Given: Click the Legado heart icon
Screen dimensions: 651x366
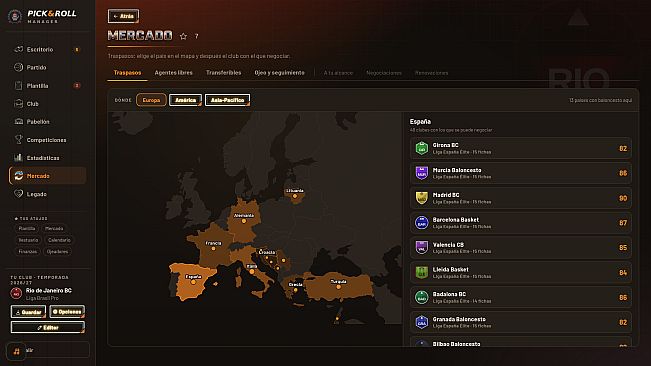Looking at the screenshot, I should click(18, 194).
